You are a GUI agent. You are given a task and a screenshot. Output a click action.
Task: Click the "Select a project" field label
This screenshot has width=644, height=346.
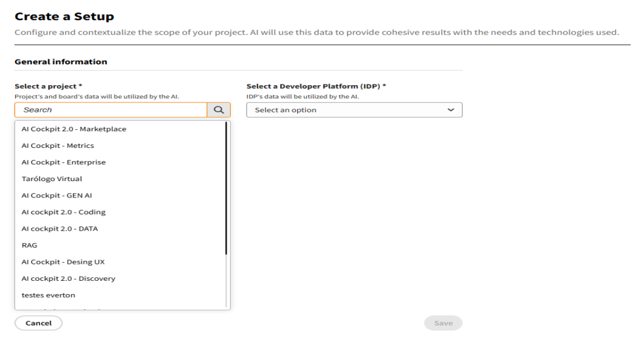coord(48,86)
